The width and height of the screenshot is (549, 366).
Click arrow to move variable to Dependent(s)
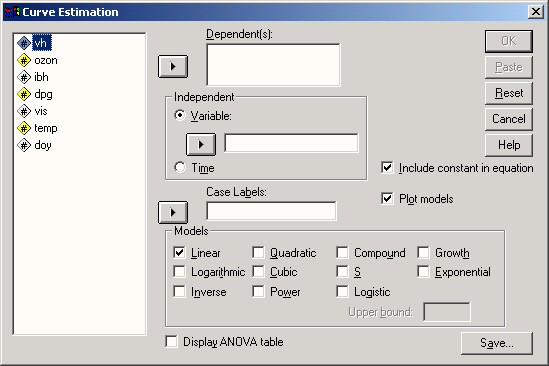[173, 66]
